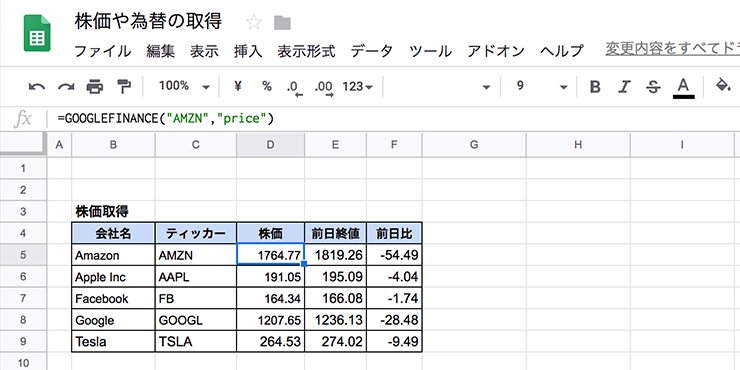Select the 前日終値 header cell
Image resolution: width=740 pixels, height=370 pixels.
click(x=336, y=233)
